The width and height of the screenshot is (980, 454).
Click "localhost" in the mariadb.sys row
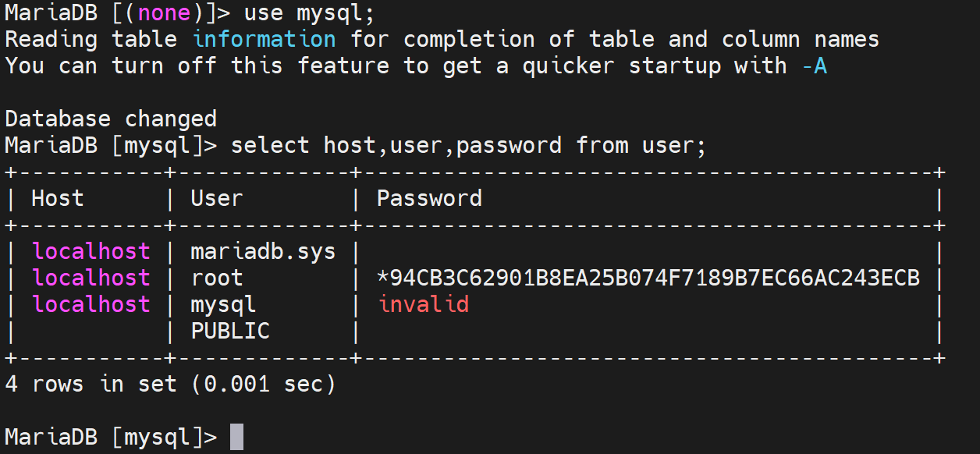pyautogui.click(x=91, y=251)
